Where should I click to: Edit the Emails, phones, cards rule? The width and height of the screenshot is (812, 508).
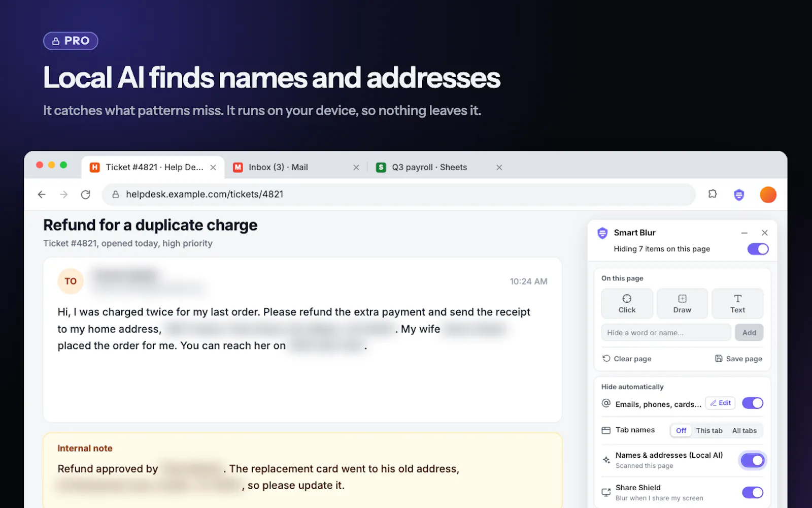[x=720, y=403]
